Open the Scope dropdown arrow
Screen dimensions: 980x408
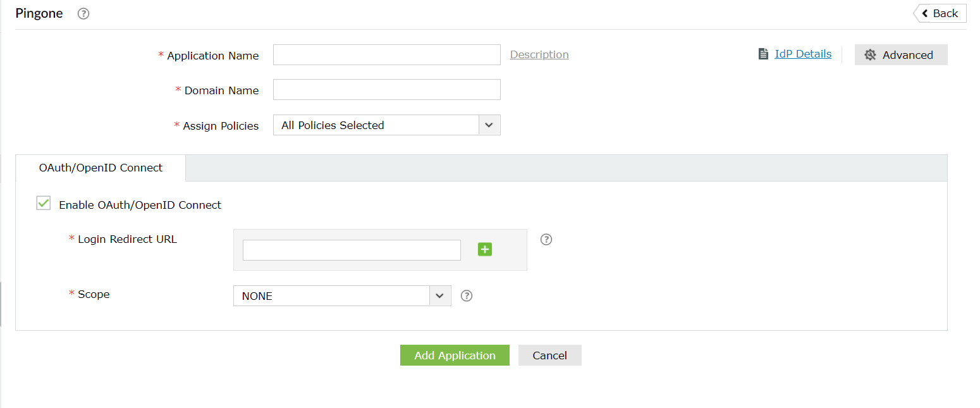[440, 295]
